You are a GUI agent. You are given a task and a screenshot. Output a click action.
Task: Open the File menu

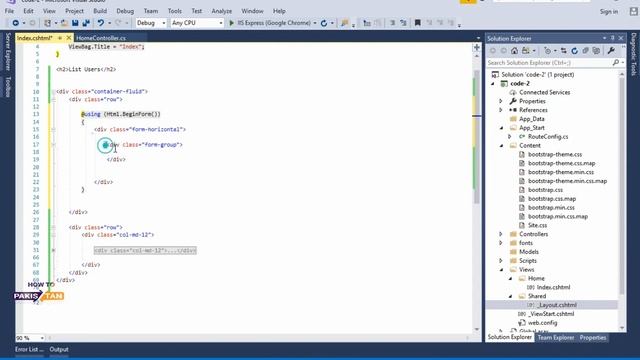tap(9, 11)
